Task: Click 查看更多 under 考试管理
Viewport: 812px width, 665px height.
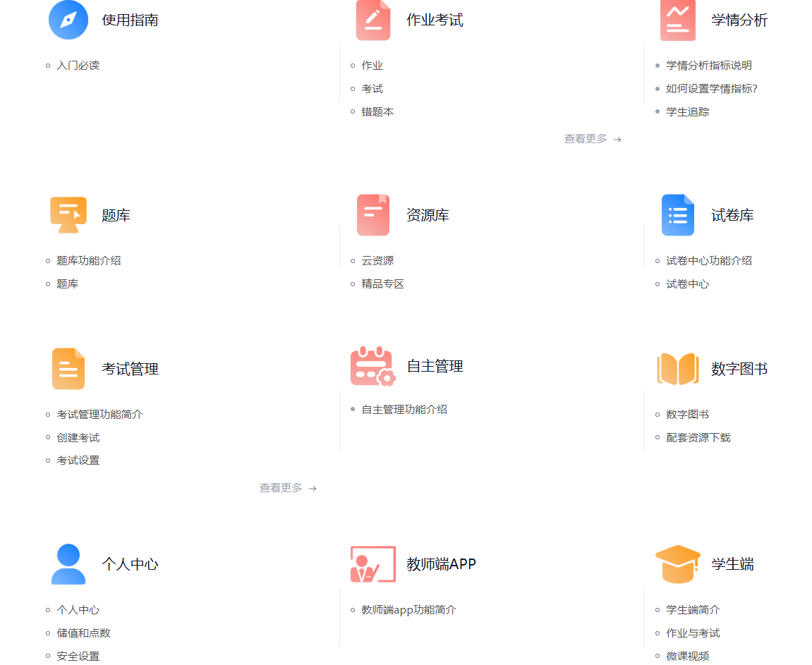Action: [x=288, y=488]
